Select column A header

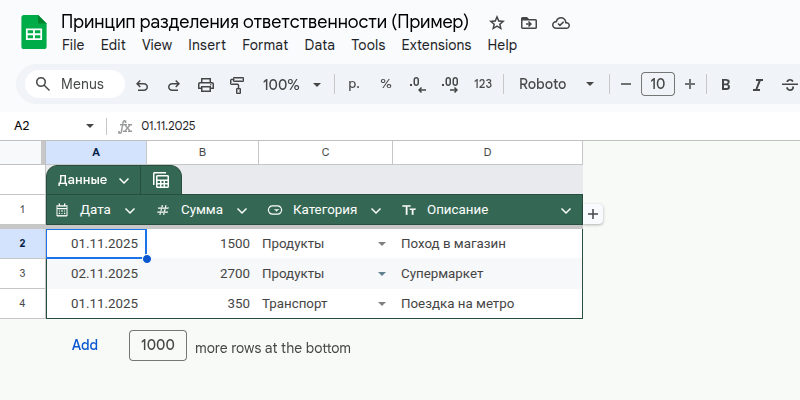(x=96, y=153)
